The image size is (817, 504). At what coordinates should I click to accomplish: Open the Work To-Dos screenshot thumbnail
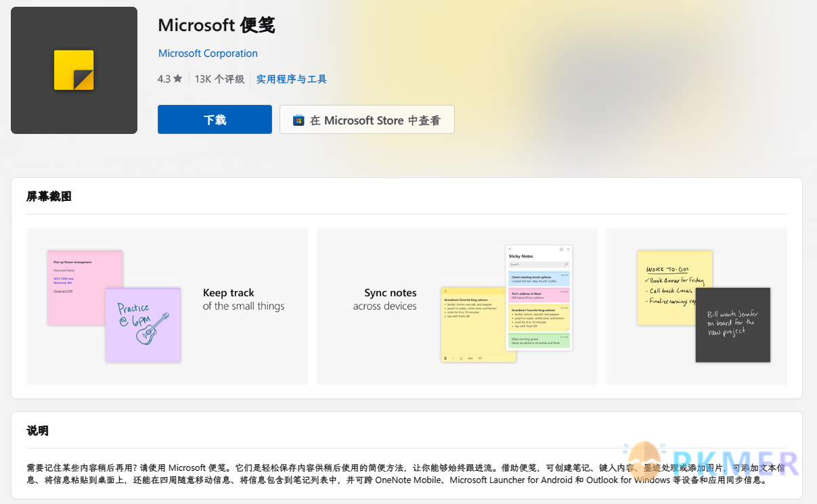pyautogui.click(x=697, y=306)
